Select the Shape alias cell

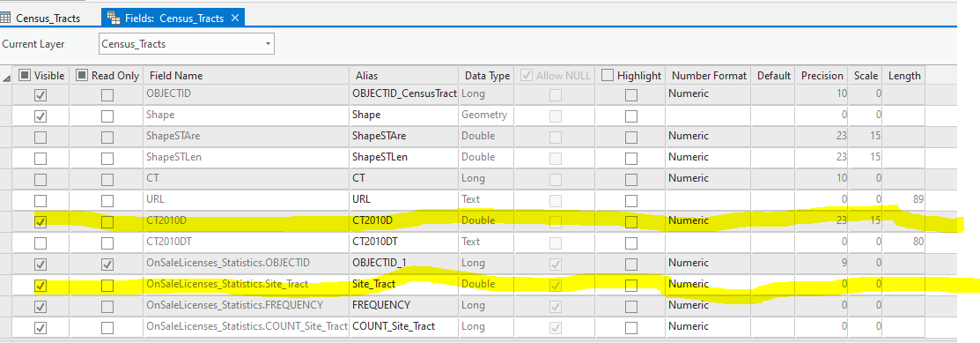coord(404,115)
